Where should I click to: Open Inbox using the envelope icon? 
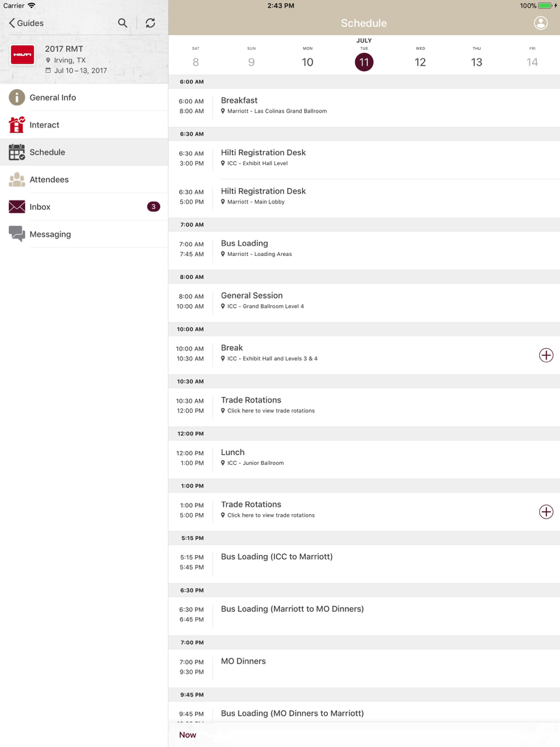pos(17,207)
